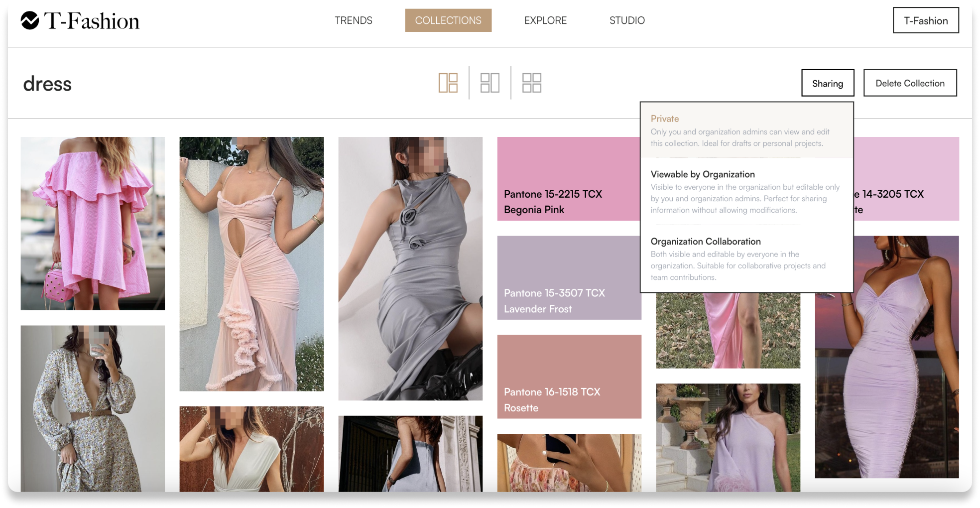Switch to the four-square grid layout icon
The width and height of the screenshot is (980, 508).
pyautogui.click(x=531, y=83)
